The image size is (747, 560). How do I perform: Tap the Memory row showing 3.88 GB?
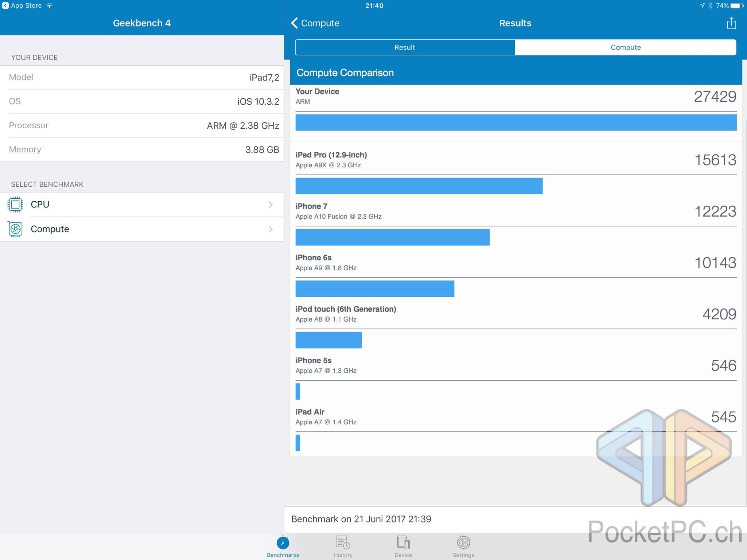142,149
